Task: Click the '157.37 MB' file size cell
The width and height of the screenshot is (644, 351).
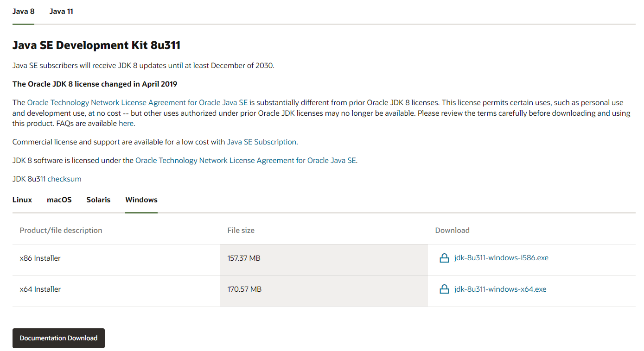Action: tap(324, 260)
